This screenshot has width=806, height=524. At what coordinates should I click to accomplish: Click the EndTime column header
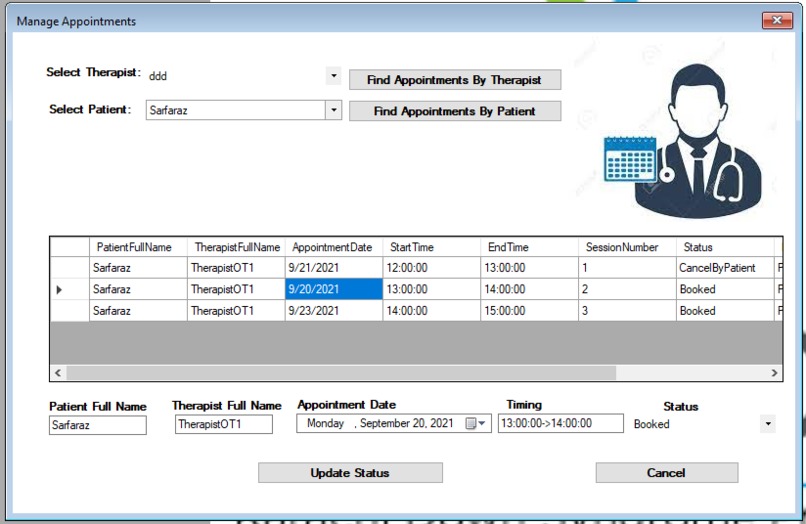[x=529, y=247]
